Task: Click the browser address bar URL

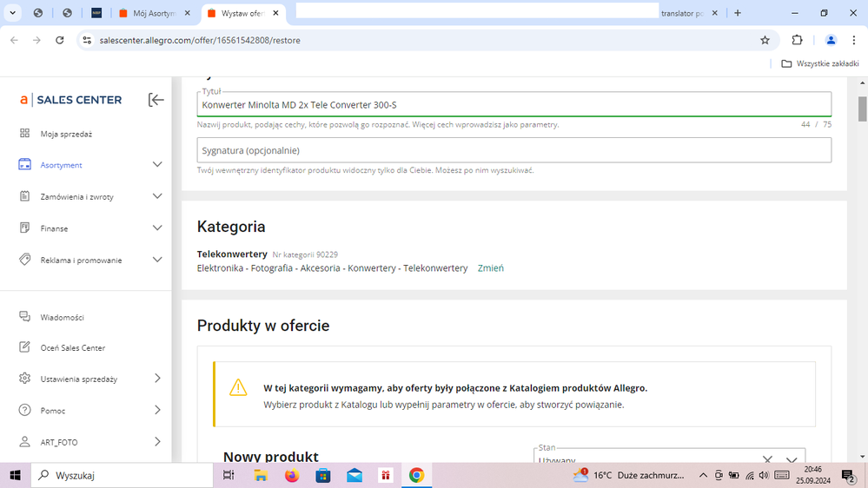Action: coord(200,41)
